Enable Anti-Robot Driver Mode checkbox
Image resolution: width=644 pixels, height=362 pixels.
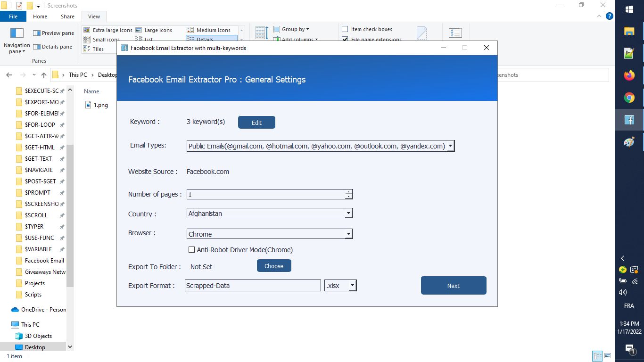coord(191,250)
